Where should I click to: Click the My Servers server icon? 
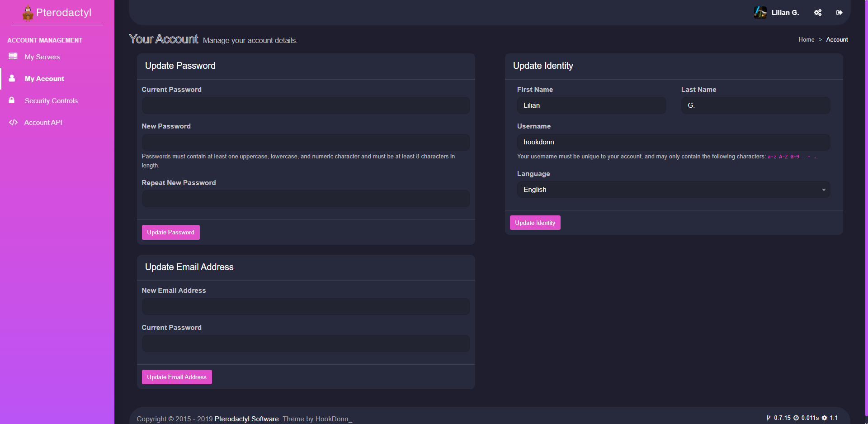pos(13,57)
